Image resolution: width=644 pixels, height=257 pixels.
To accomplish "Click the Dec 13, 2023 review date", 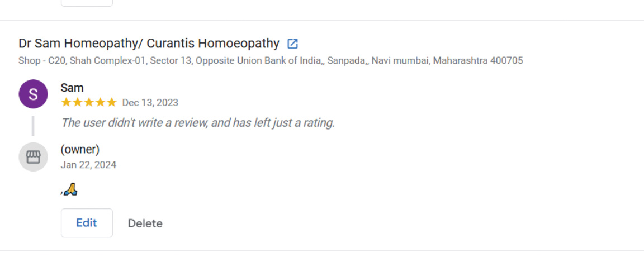I will click(150, 102).
